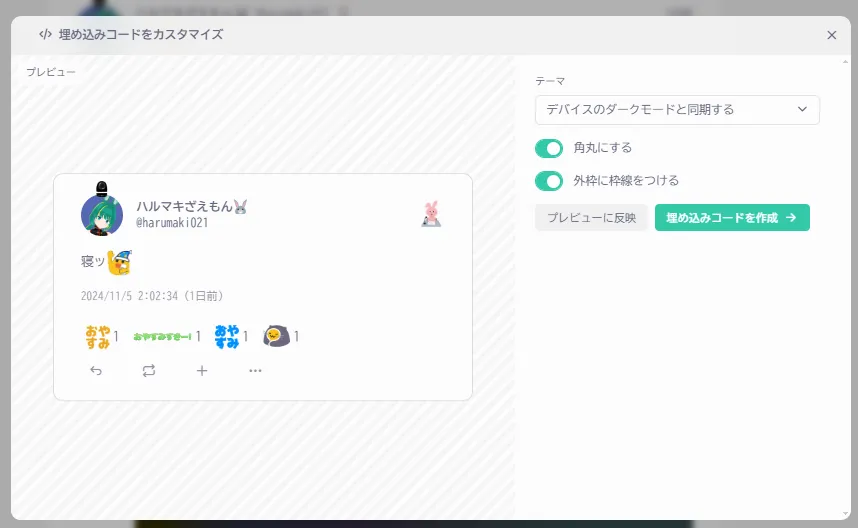
Task: Click the sleeping emoji in note text
Action: [x=120, y=262]
